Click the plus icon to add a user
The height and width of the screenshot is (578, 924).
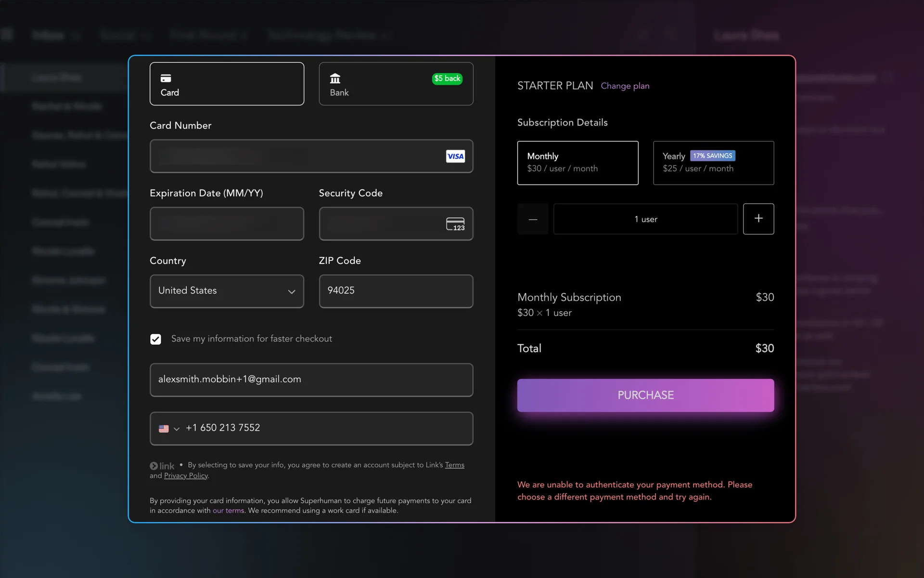click(758, 219)
